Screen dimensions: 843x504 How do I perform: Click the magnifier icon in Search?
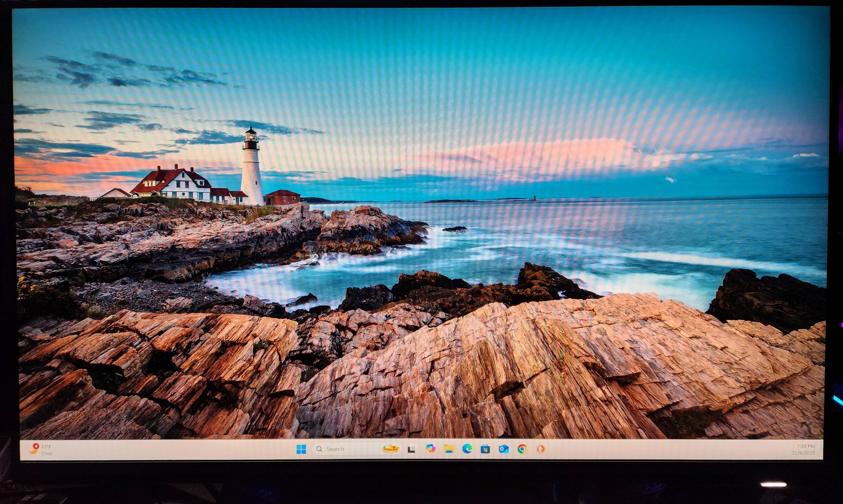319,449
